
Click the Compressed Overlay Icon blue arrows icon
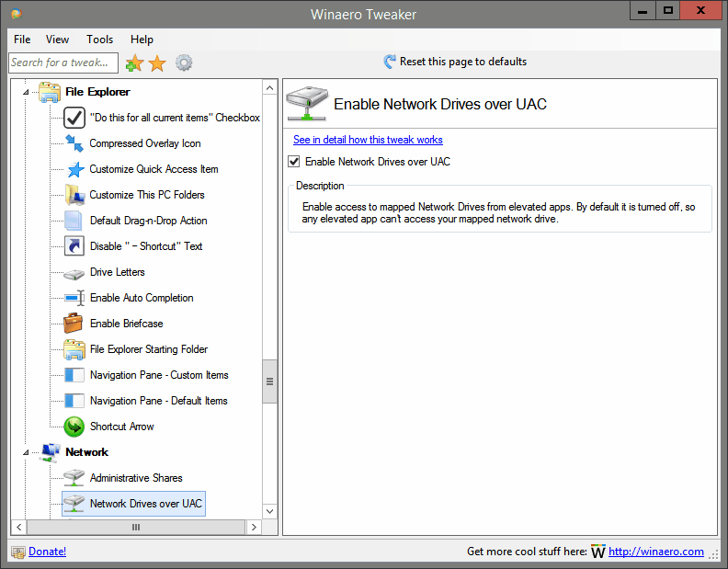[74, 143]
